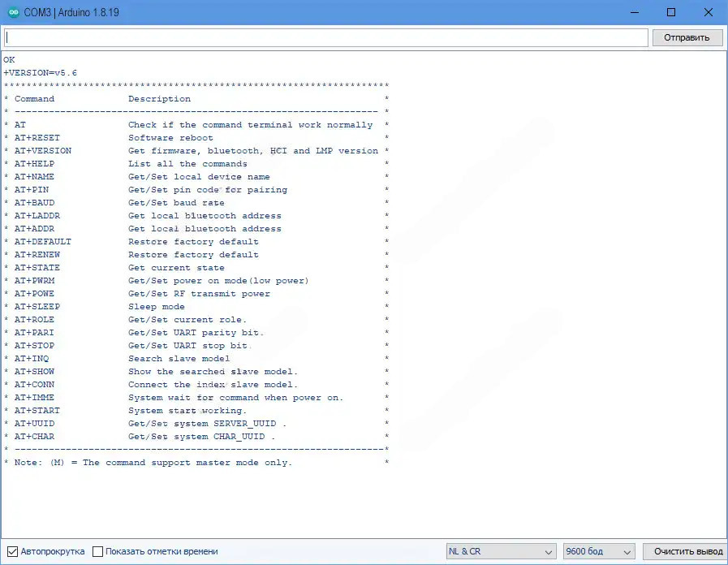Click the AT+NAME command row in output
This screenshot has height=565, width=728.
point(35,177)
